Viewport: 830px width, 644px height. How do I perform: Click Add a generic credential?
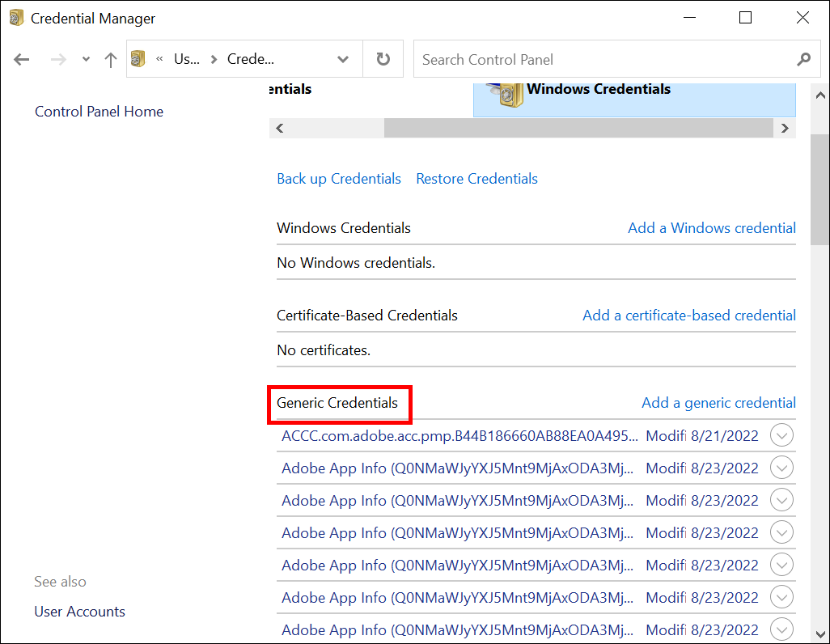[718, 403]
